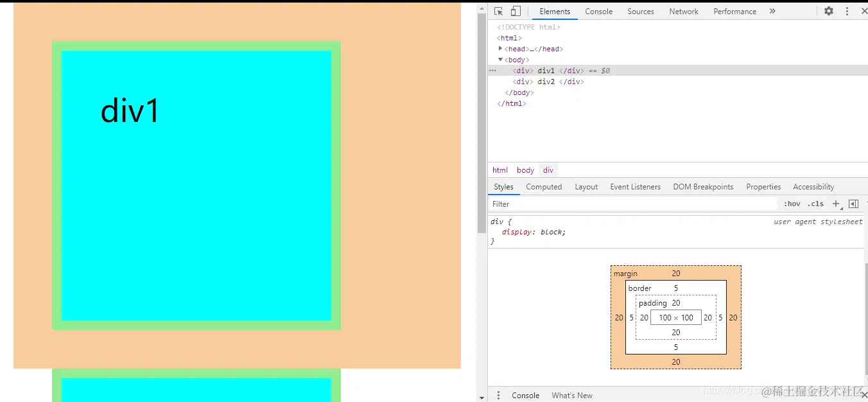Toggle the computed styles sidebar icon

853,204
